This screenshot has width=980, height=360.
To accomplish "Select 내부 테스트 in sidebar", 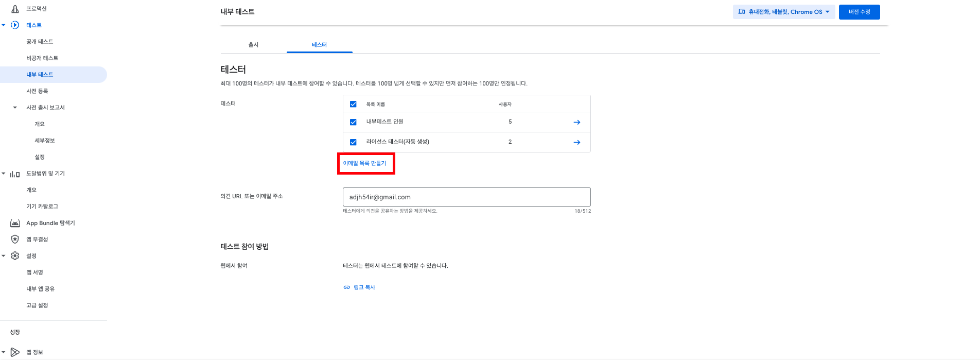I will (x=40, y=75).
